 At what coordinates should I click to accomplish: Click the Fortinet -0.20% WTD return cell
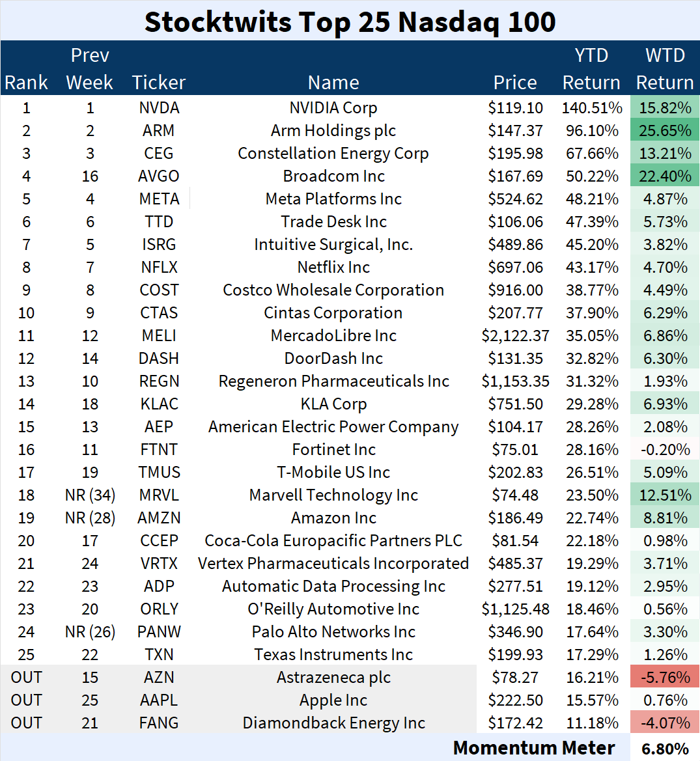[x=664, y=450]
